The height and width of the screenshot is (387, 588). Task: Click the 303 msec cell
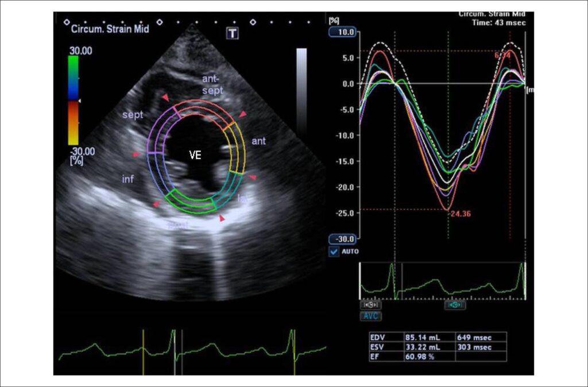pyautogui.click(x=481, y=346)
